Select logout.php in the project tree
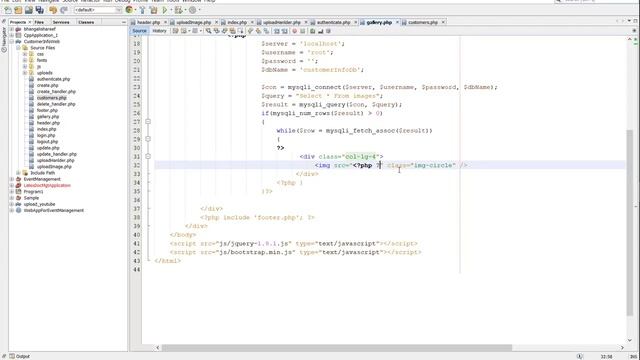Screen dimensions: 640x360 coord(47,142)
